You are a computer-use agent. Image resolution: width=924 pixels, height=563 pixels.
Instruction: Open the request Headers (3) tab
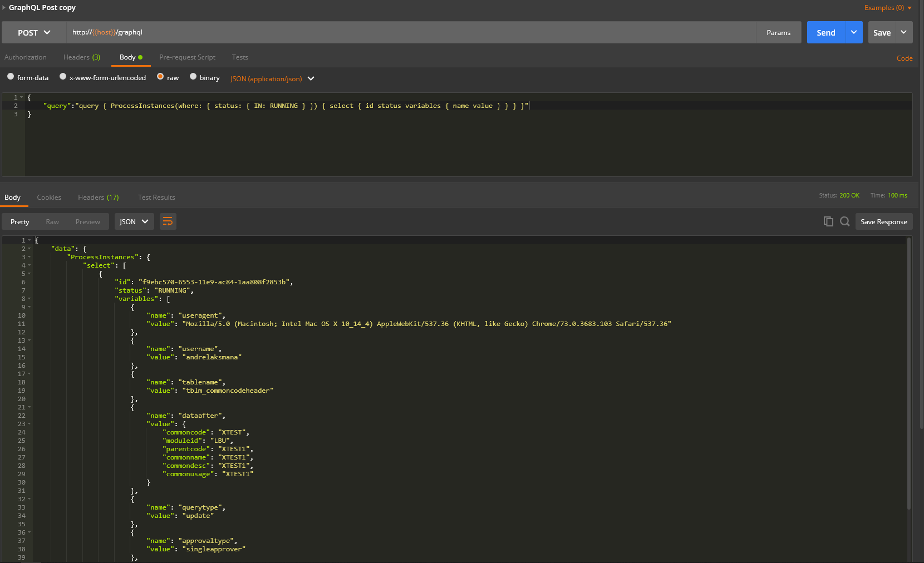coord(82,57)
